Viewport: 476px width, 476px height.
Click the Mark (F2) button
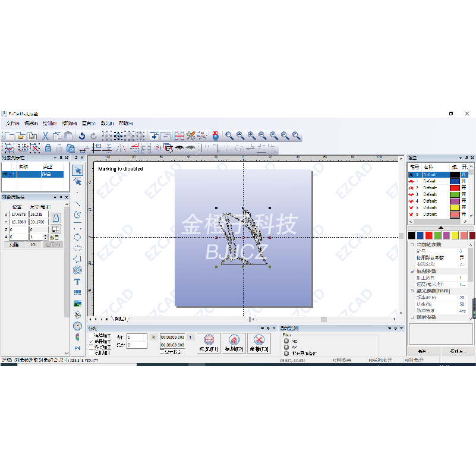tap(234, 343)
